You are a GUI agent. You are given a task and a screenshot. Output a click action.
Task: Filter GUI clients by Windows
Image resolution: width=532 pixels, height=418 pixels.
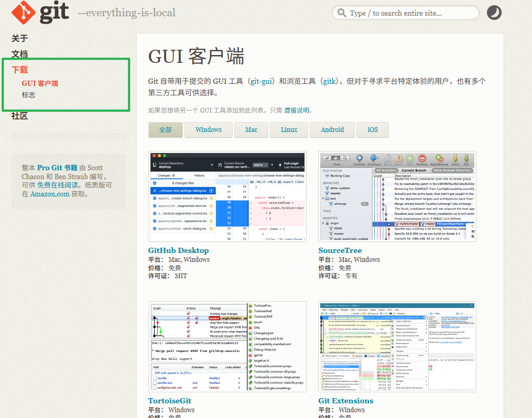pos(208,130)
